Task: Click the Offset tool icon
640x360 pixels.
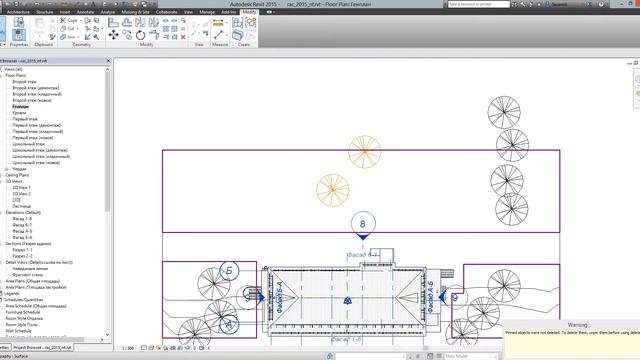Action: coord(127,22)
